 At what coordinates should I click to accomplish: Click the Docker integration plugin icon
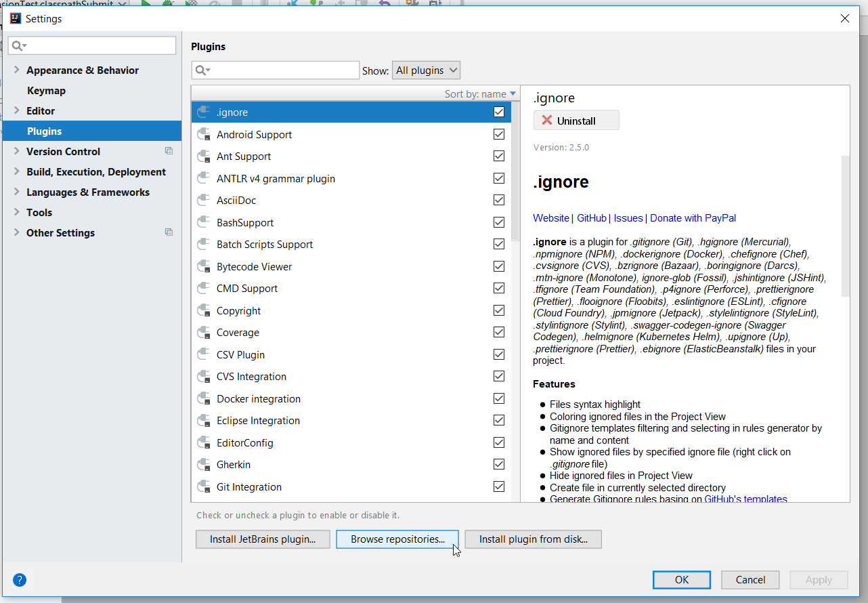(202, 399)
